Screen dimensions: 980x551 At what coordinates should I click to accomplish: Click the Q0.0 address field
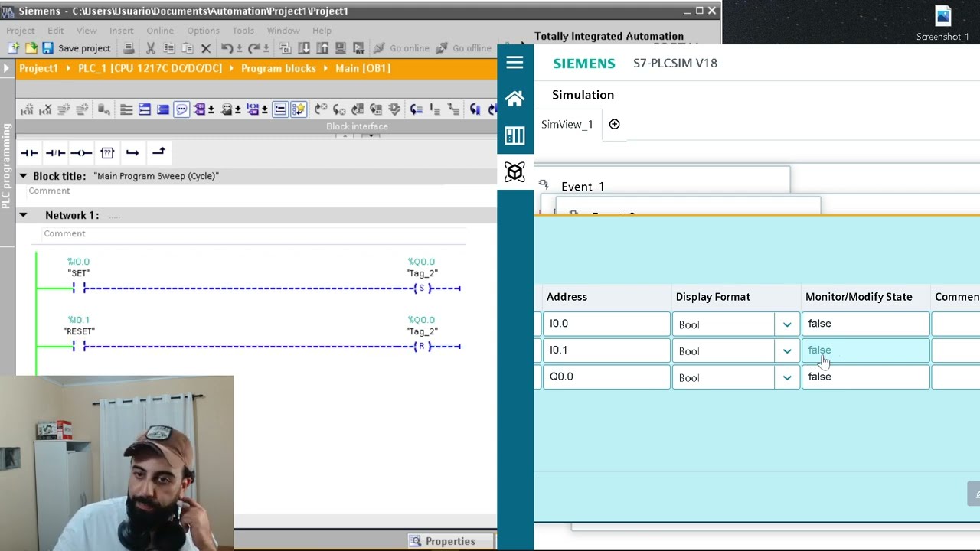coord(606,377)
